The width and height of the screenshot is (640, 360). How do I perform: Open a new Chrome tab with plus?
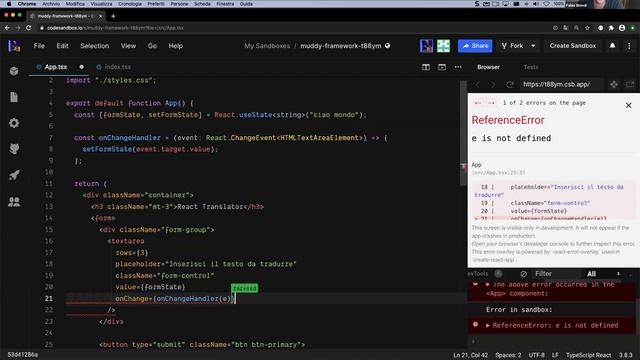click(x=113, y=16)
